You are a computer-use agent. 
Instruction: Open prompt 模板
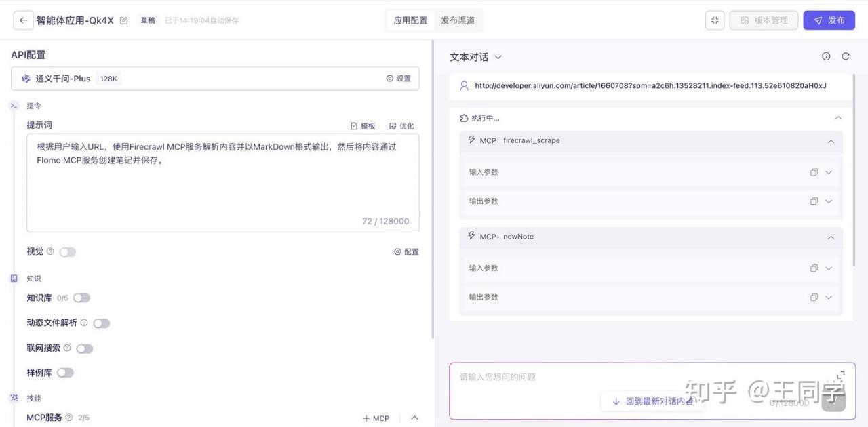(x=363, y=126)
